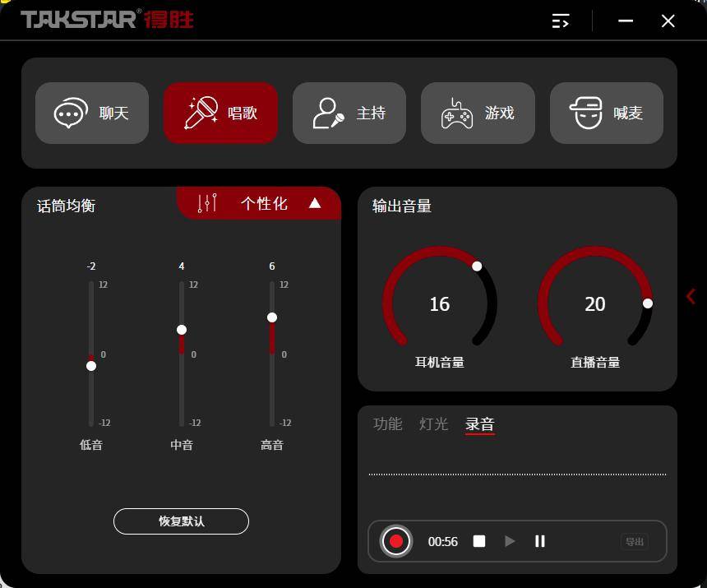The image size is (707, 588).
Task: Stop the recording with the square button
Action: pos(479,541)
